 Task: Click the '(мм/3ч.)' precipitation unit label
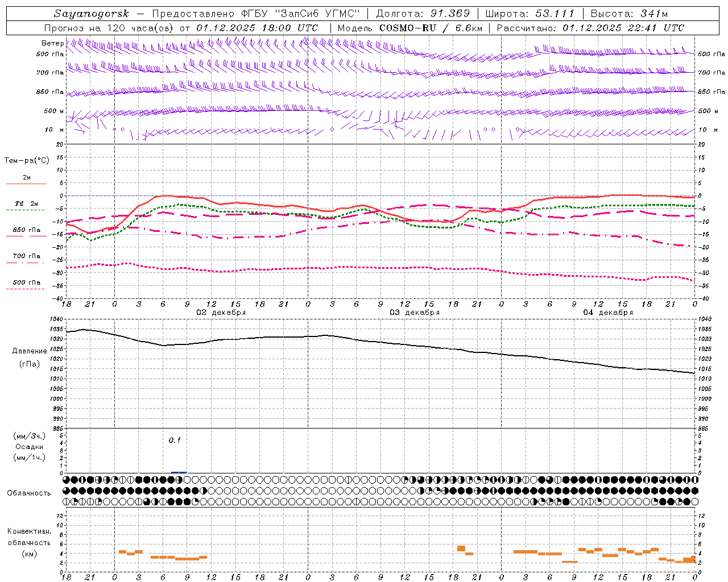(x=29, y=436)
